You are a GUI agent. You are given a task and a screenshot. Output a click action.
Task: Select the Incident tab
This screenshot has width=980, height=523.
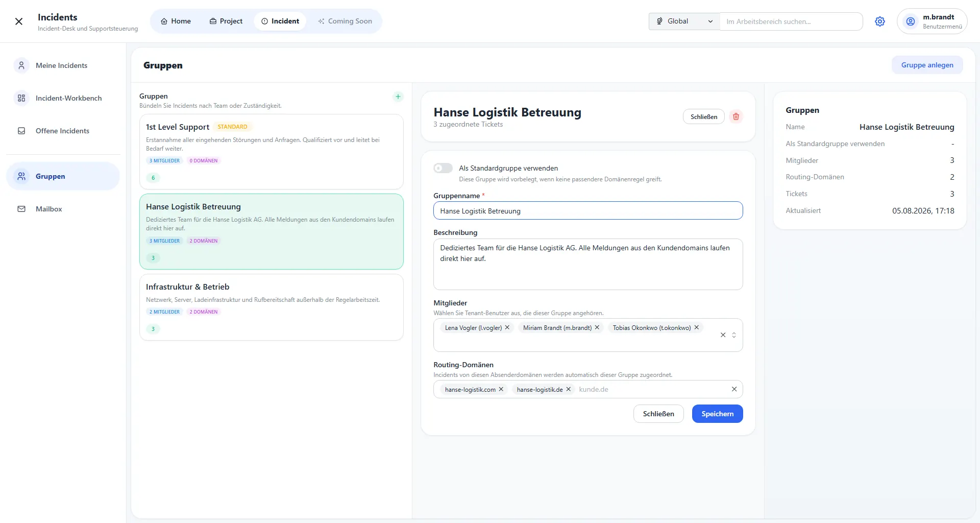pyautogui.click(x=280, y=21)
